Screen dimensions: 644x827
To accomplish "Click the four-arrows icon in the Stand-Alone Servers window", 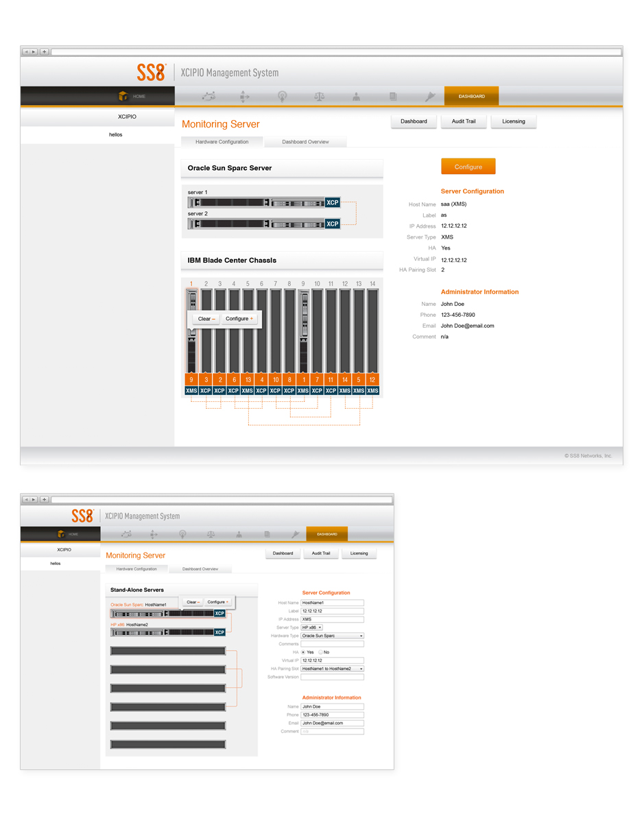I will (x=154, y=534).
